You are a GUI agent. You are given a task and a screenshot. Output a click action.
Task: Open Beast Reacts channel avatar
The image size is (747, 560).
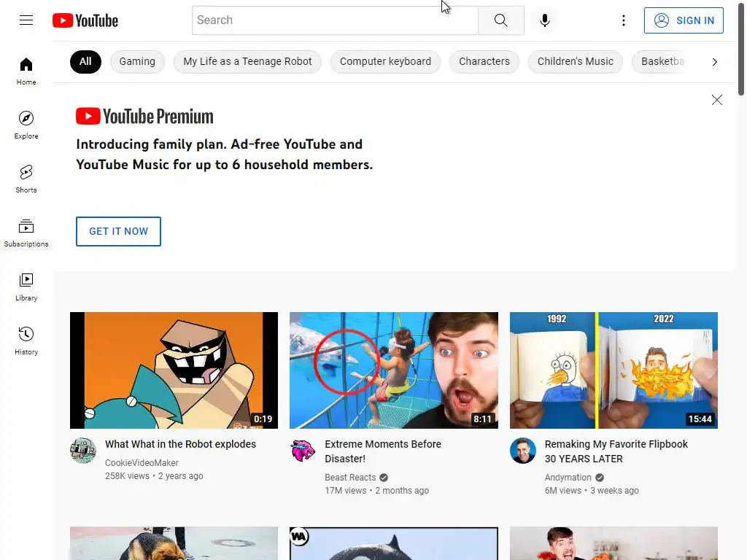click(x=303, y=451)
